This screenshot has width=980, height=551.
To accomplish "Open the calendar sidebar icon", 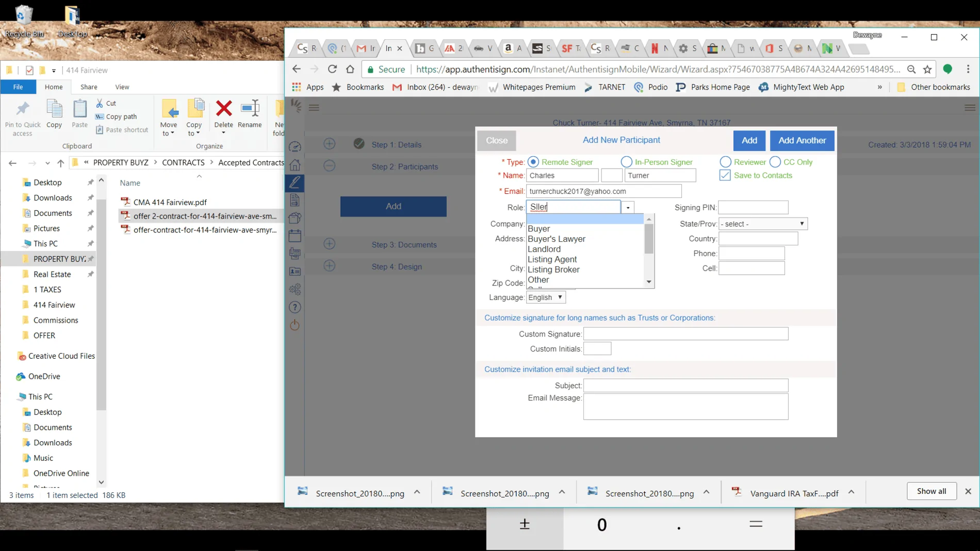I will pyautogui.click(x=295, y=236).
